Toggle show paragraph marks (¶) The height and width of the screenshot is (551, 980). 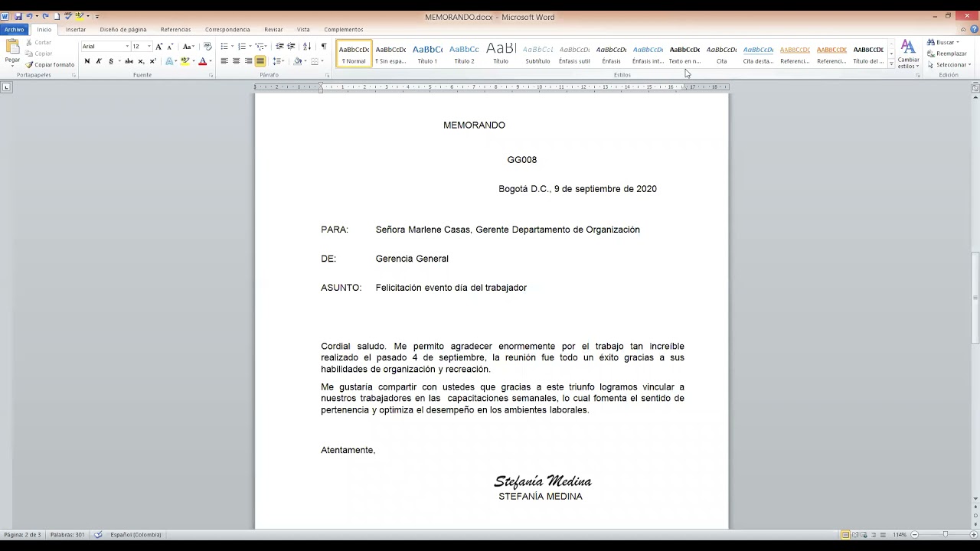coord(323,47)
